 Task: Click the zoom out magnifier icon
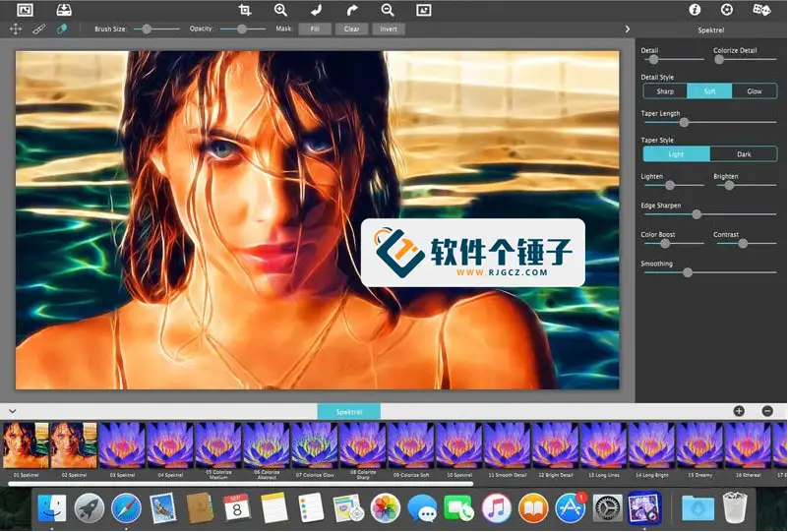point(388,10)
